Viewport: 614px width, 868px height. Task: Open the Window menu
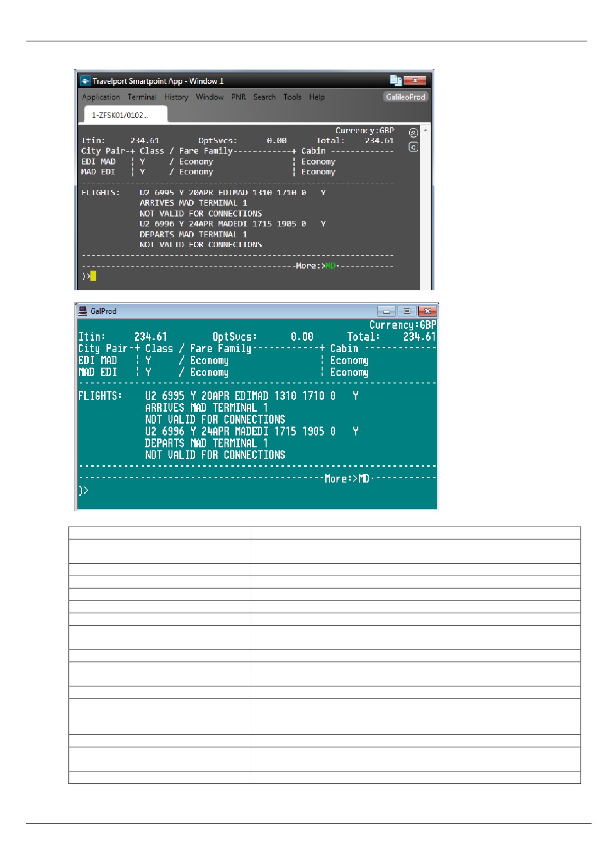[x=210, y=97]
